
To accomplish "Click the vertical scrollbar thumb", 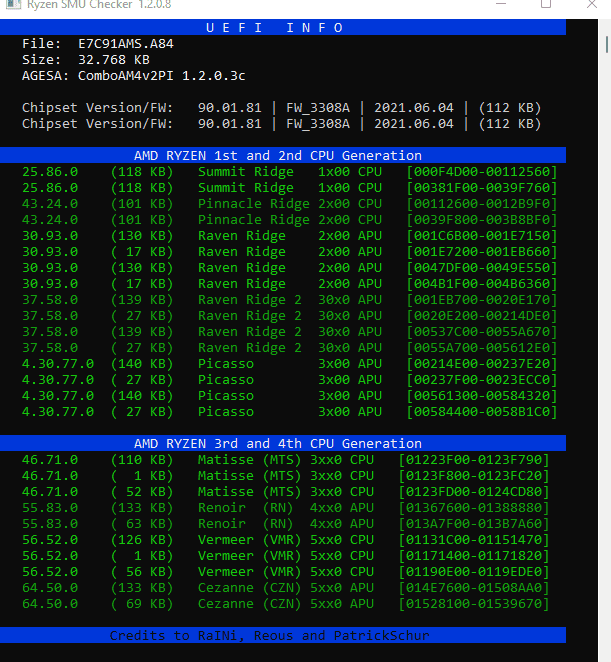I will click(607, 44).
